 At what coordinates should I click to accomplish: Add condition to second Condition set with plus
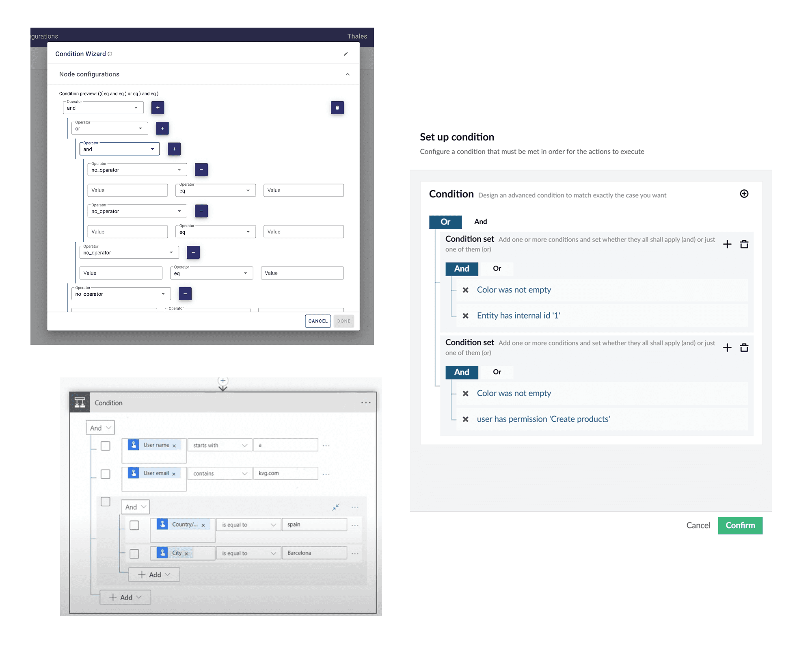point(727,348)
